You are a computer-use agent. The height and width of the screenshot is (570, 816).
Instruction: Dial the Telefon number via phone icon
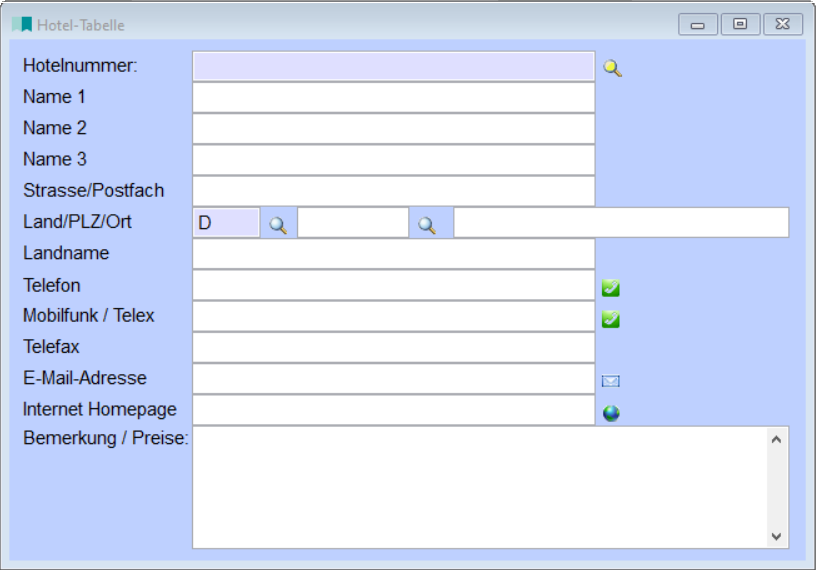coord(611,288)
